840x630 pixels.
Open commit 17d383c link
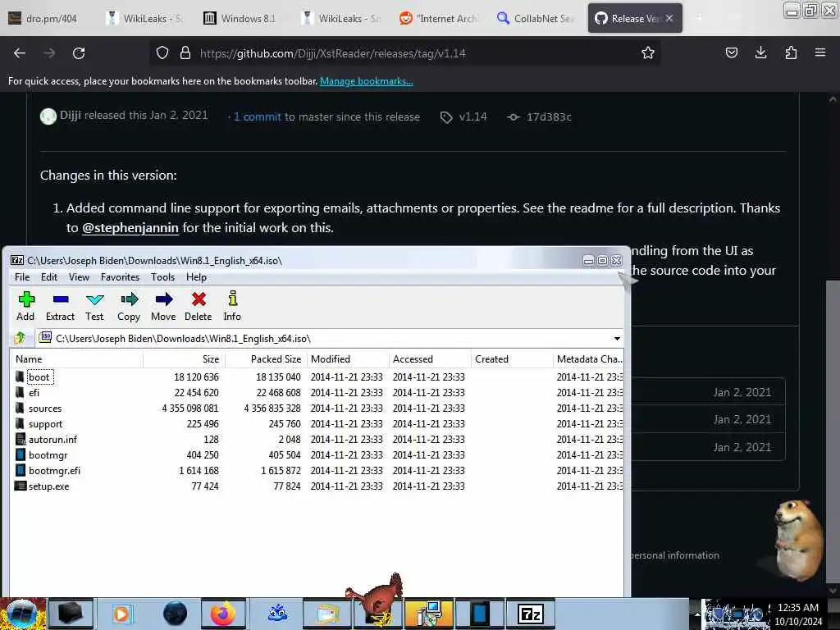point(549,116)
